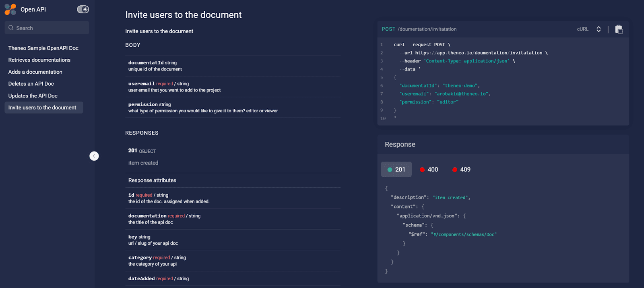
Task: Select the 409 response tab
Action: pyautogui.click(x=461, y=170)
